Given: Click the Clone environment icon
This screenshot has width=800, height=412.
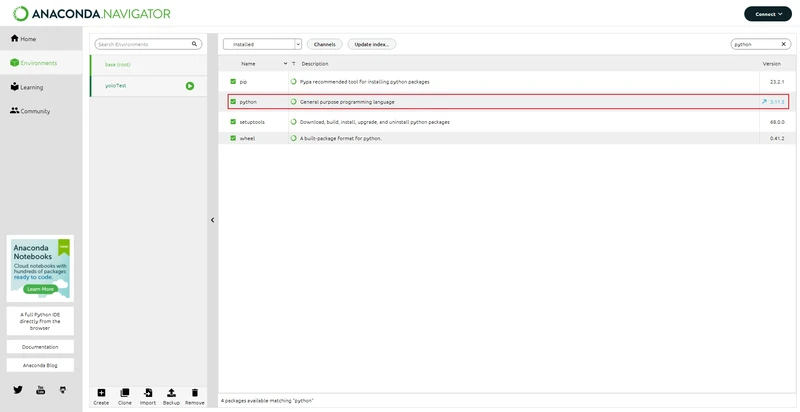Looking at the screenshot, I should (124, 393).
